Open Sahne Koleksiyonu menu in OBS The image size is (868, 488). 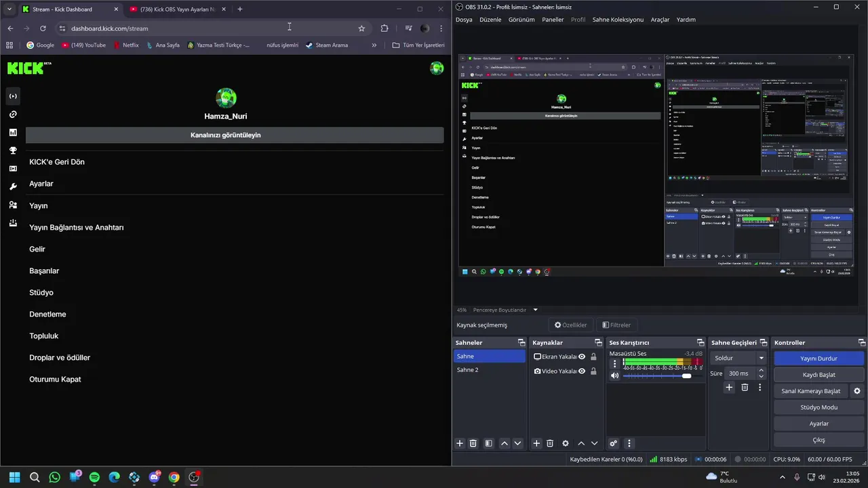(x=618, y=20)
